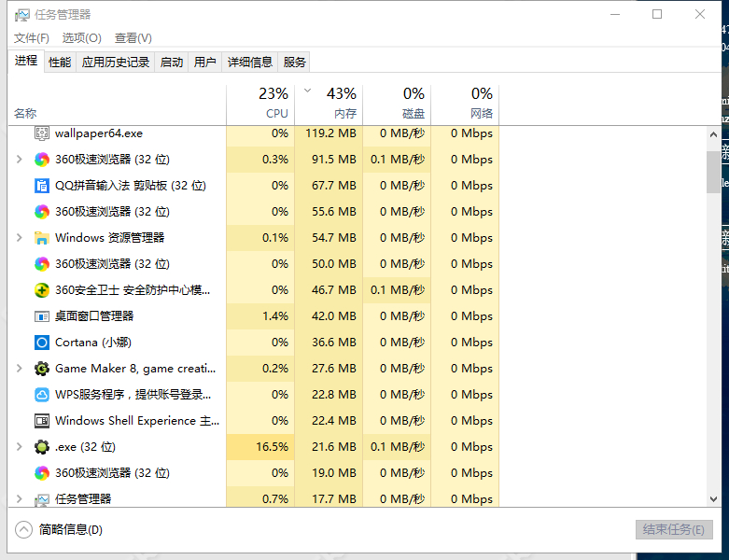This screenshot has height=560, width=729.
Task: Click the 1.4% CPU value
Action: click(275, 316)
